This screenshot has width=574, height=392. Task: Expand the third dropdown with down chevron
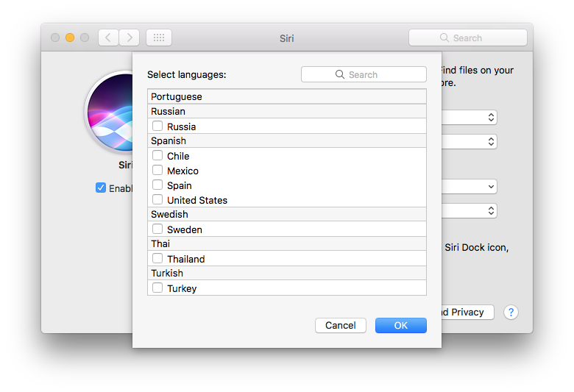click(x=470, y=187)
